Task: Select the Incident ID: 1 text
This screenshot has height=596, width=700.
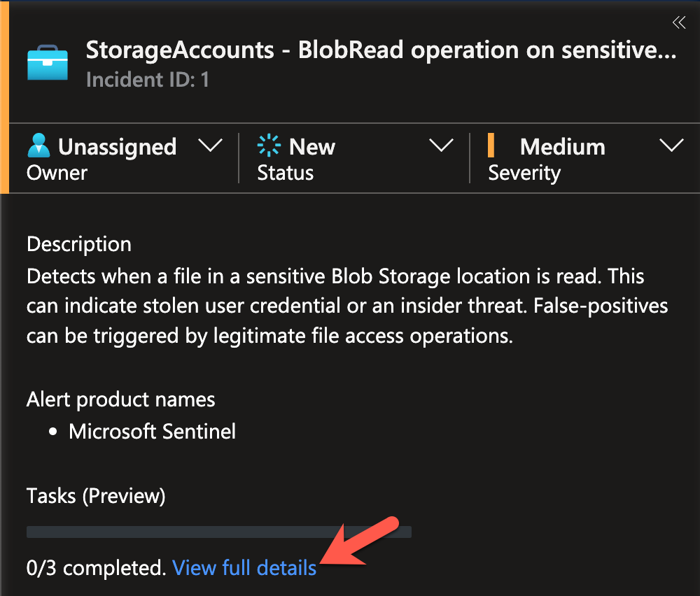Action: [147, 80]
